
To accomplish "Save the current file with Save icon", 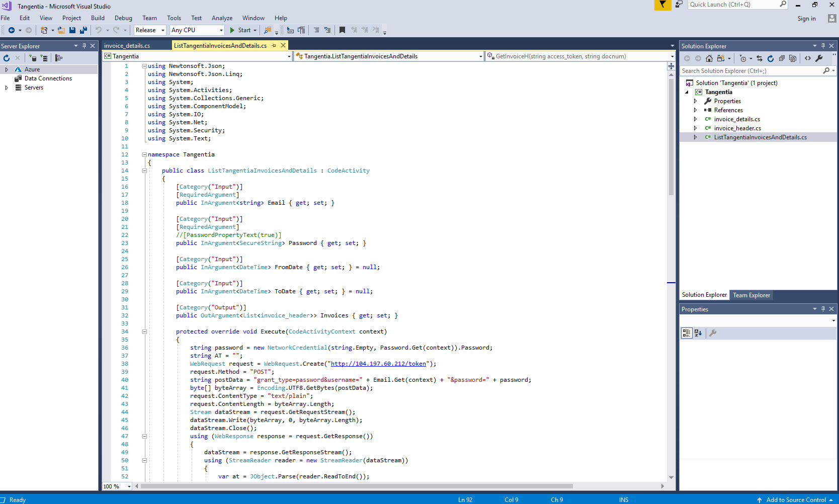I will pyautogui.click(x=72, y=30).
